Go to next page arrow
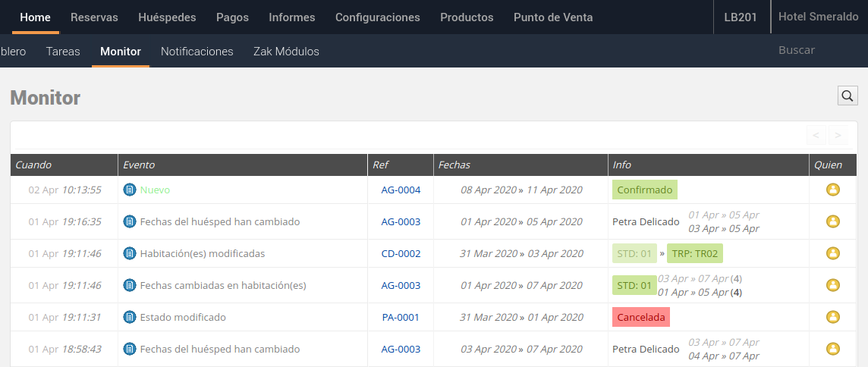This screenshot has height=367, width=868. pyautogui.click(x=838, y=135)
